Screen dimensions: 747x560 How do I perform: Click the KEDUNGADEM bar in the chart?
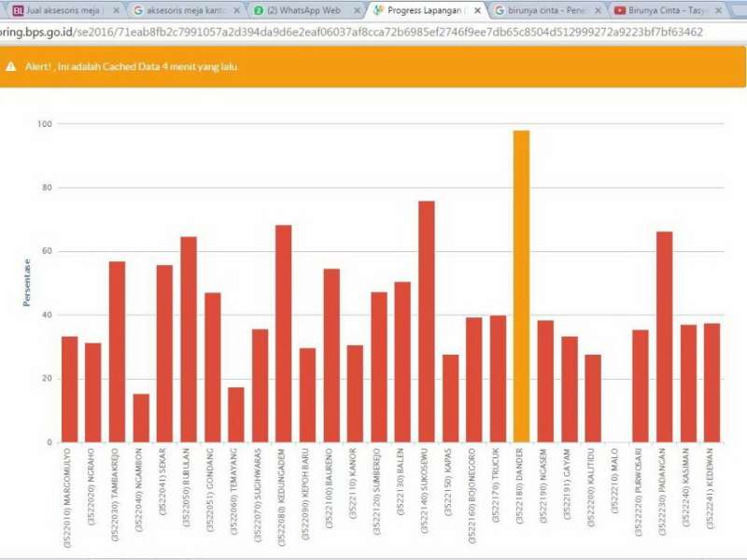[283, 333]
